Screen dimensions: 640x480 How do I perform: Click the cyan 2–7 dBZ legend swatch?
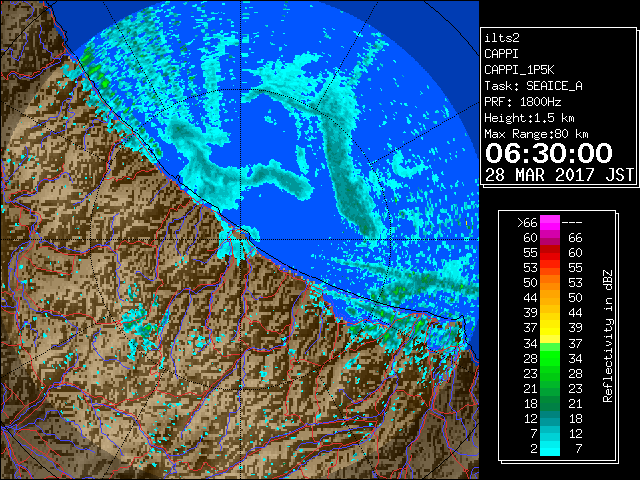pos(550,448)
